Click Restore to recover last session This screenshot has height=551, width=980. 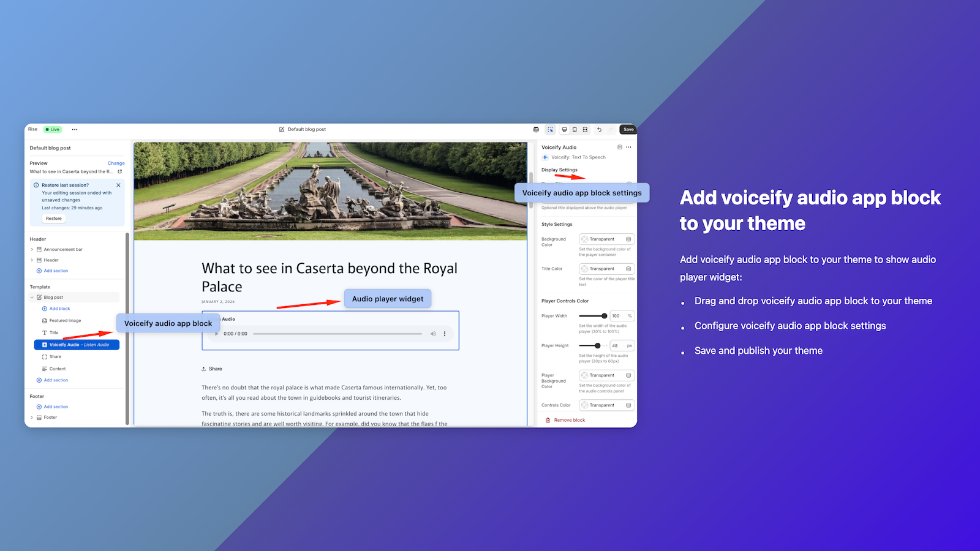click(53, 218)
